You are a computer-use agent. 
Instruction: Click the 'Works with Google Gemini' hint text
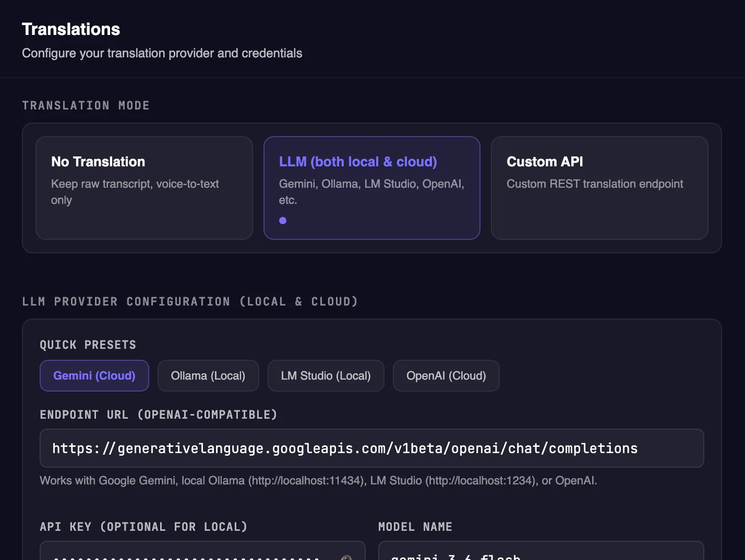[x=318, y=480]
